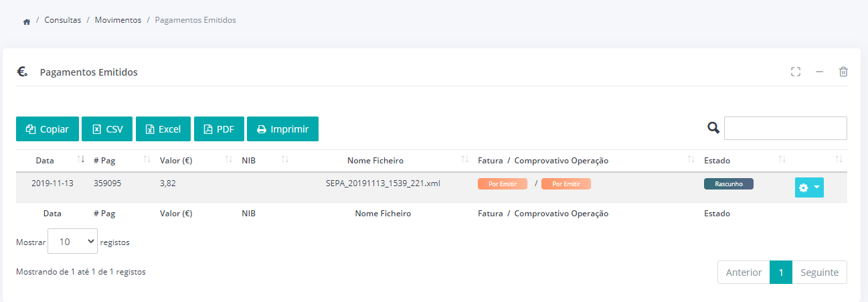Remove panel using trash icon
The image size is (868, 302).
pyautogui.click(x=843, y=72)
